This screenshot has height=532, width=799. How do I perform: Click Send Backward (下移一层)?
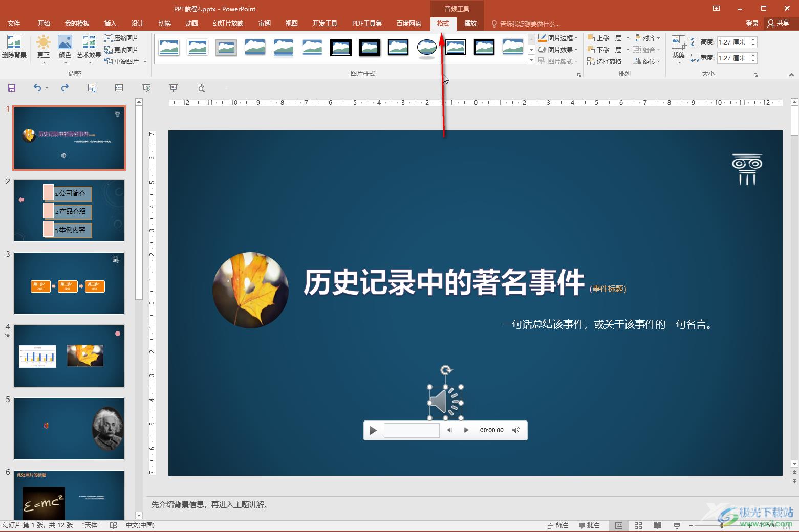coord(605,50)
